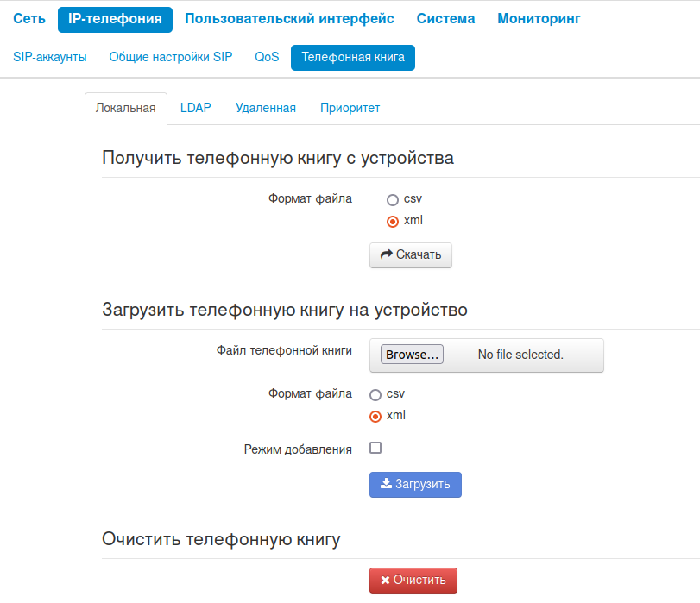Switch to the LDAP phonebook tab
Image resolution: width=700 pixels, height=603 pixels.
(x=195, y=108)
